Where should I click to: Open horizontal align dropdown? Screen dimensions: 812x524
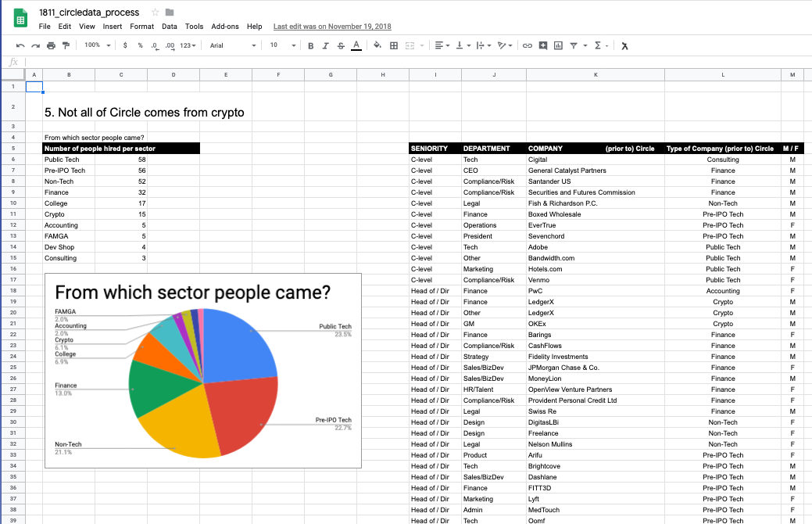point(442,45)
